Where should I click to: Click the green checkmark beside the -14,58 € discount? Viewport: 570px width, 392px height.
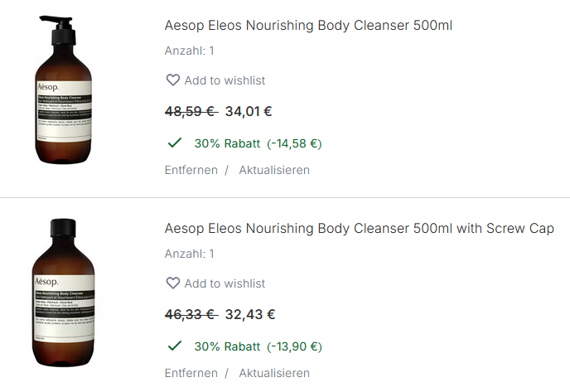click(175, 143)
